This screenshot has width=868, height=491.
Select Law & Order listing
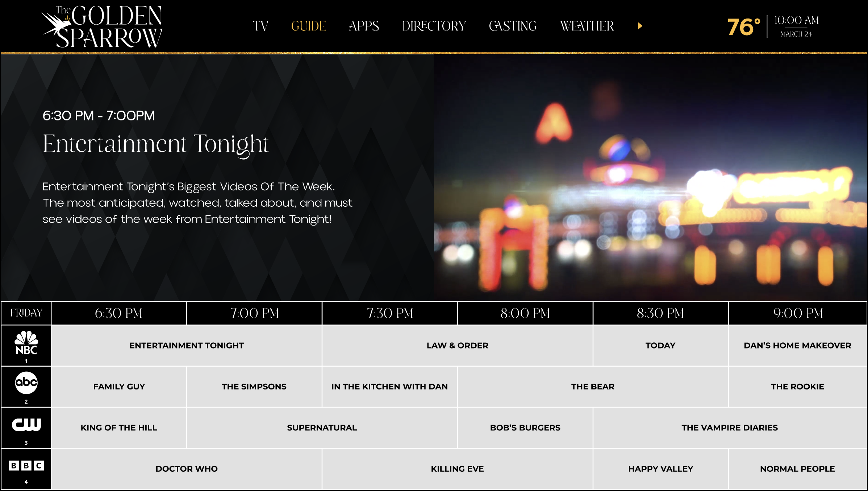point(458,346)
